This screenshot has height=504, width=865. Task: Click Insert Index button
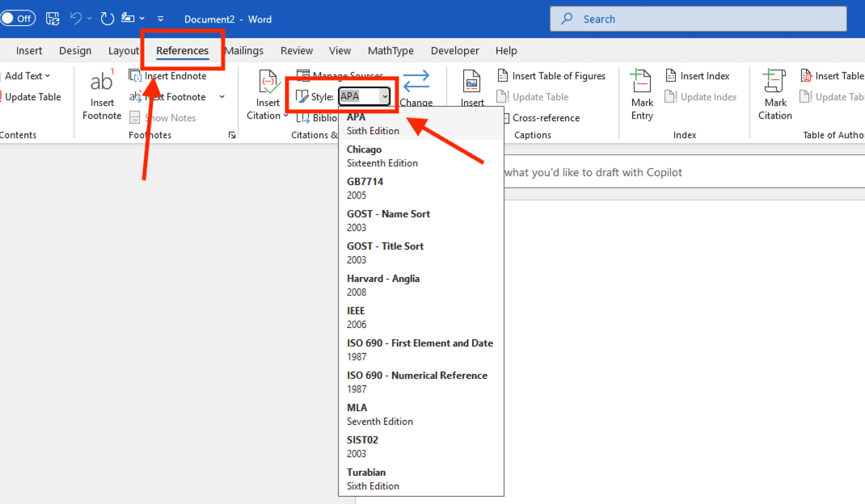click(x=698, y=76)
